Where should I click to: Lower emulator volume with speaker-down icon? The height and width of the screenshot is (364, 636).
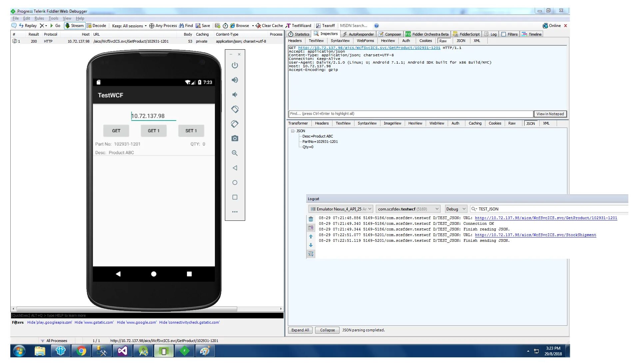tap(235, 95)
